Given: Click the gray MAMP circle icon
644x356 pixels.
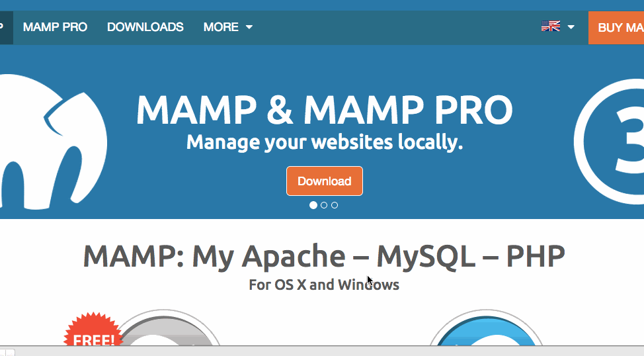Looking at the screenshot, I should pos(164,329).
